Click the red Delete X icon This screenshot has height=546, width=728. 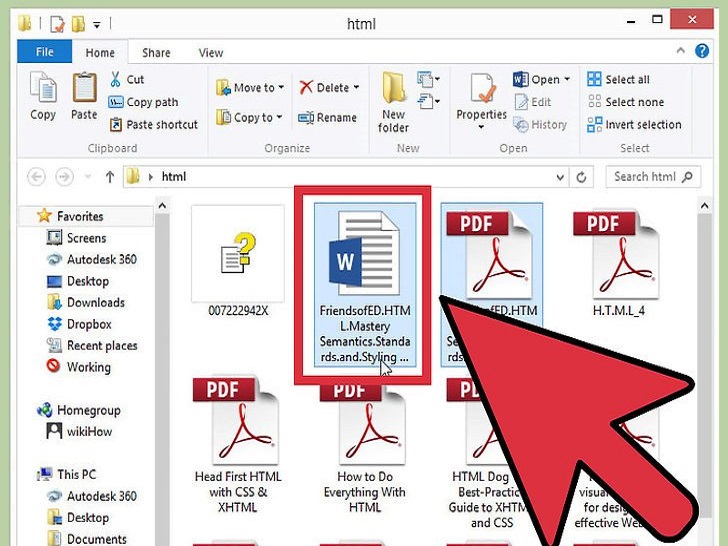click(x=306, y=87)
